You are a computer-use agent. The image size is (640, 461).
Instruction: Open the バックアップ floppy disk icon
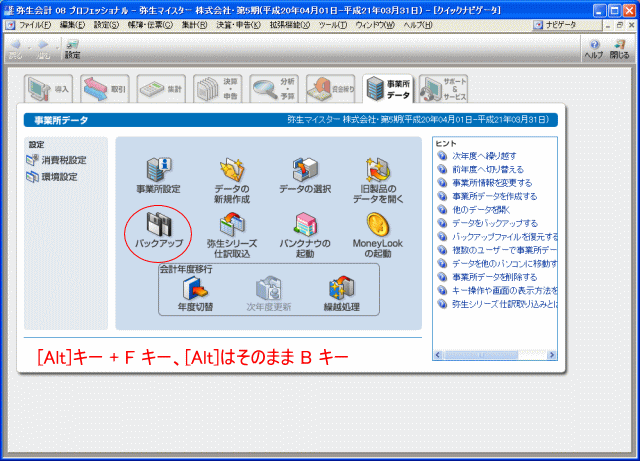[x=159, y=230]
